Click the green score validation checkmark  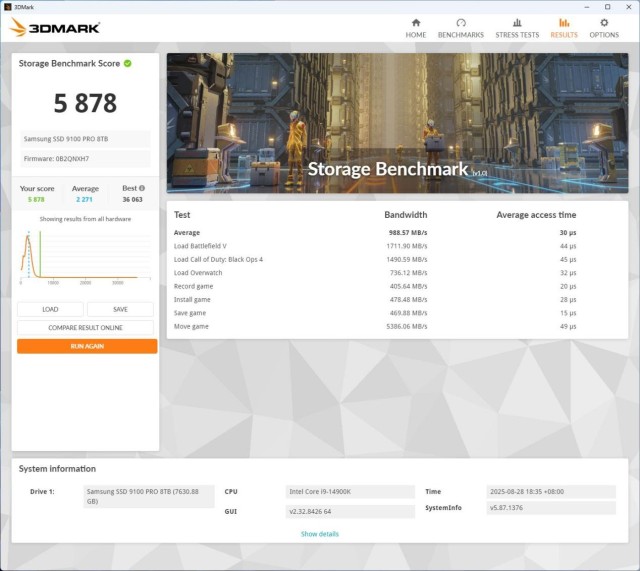[x=128, y=63]
